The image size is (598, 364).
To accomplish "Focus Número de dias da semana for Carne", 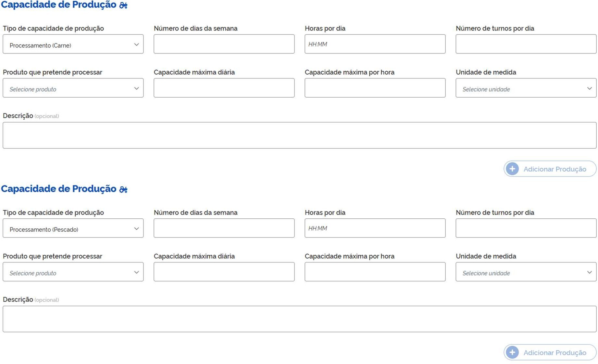I will coord(224,44).
